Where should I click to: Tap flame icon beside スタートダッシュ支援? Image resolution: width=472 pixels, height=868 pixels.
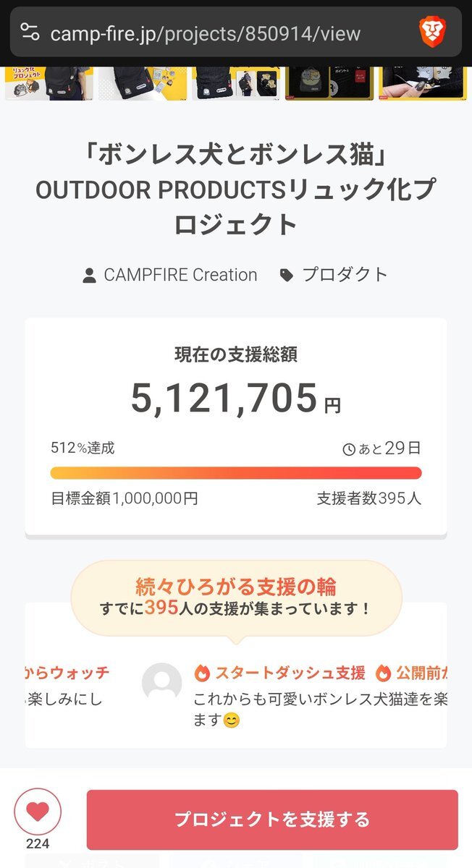pos(202,673)
